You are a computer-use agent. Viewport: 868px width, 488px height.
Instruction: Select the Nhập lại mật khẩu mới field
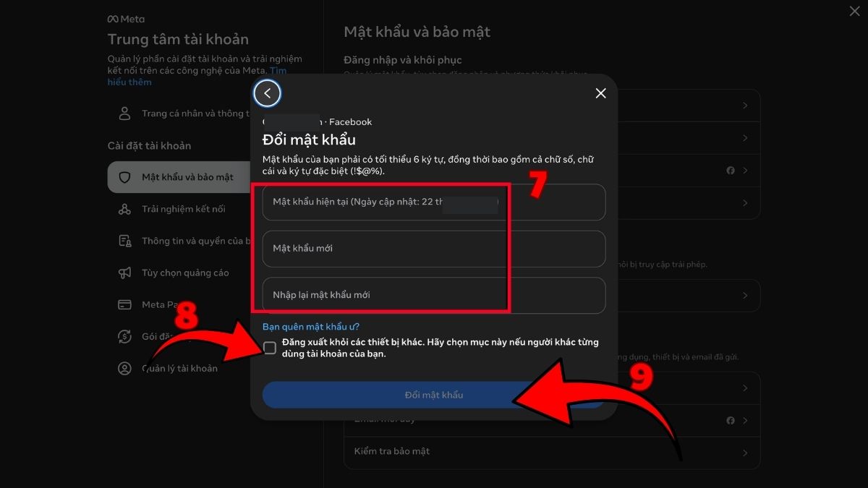coord(434,295)
